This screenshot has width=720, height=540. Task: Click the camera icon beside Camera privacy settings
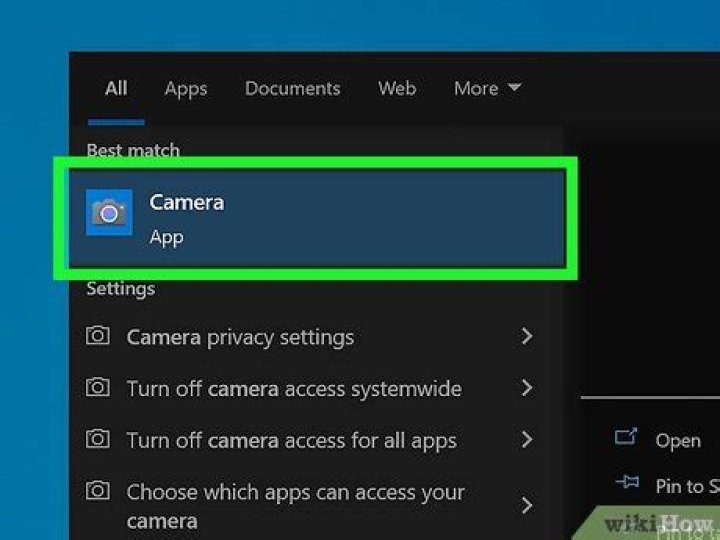[98, 337]
